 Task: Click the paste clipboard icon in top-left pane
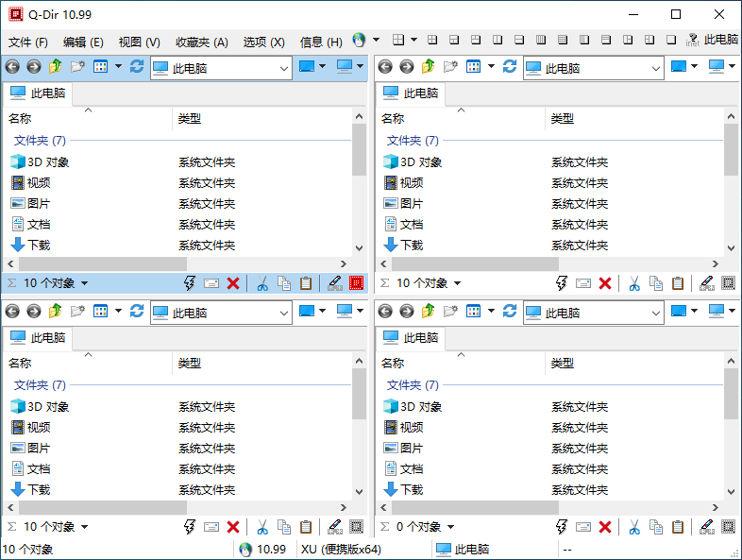click(306, 283)
